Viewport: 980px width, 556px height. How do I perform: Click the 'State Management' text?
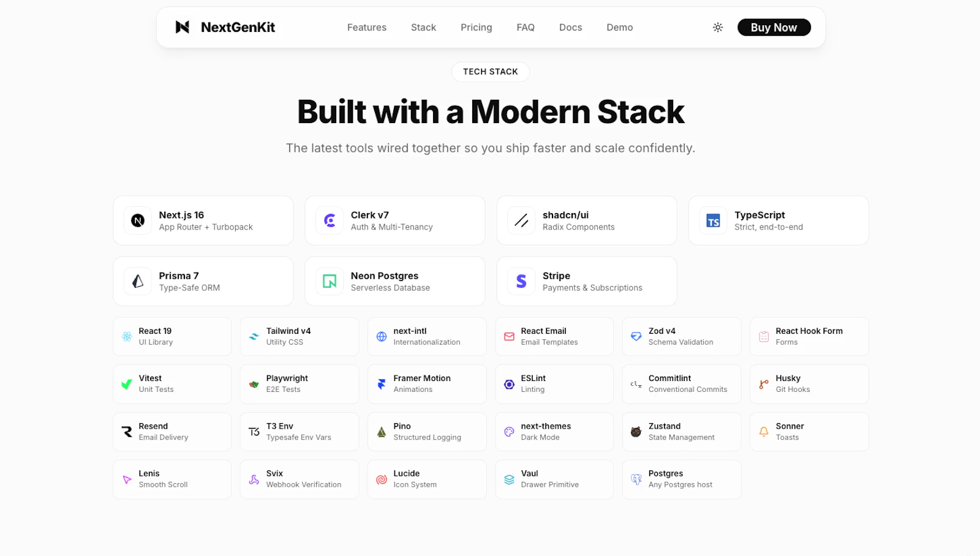(682, 437)
